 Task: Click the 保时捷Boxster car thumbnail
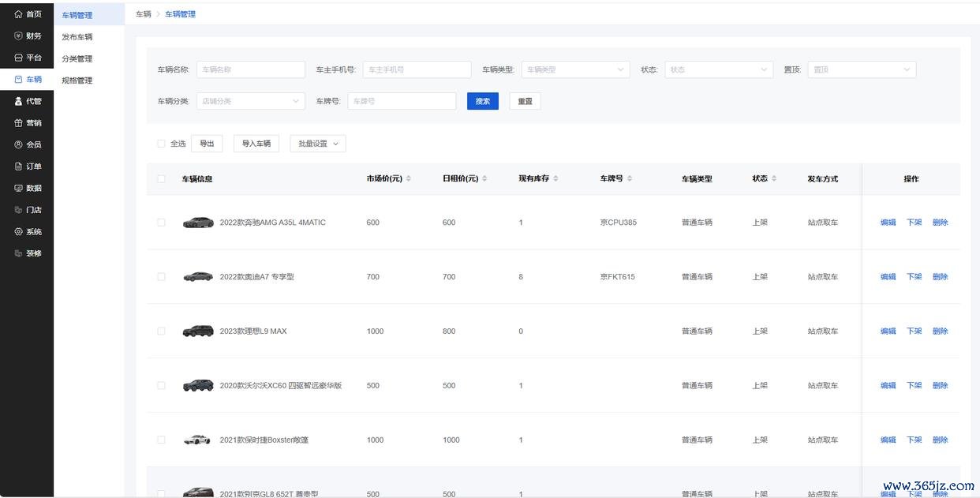click(197, 440)
